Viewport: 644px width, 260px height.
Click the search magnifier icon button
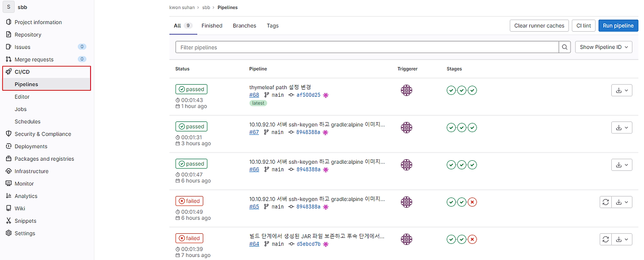tap(565, 47)
